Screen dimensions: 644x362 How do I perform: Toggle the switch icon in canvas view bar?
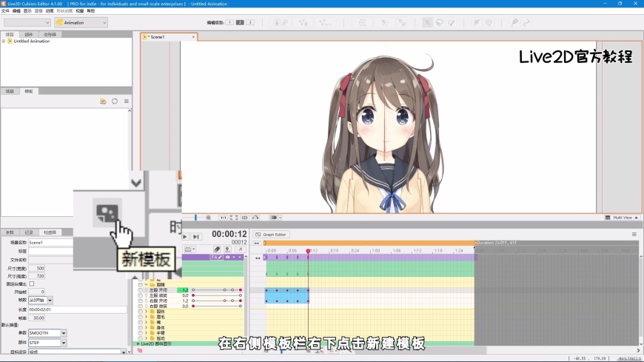click(x=274, y=218)
